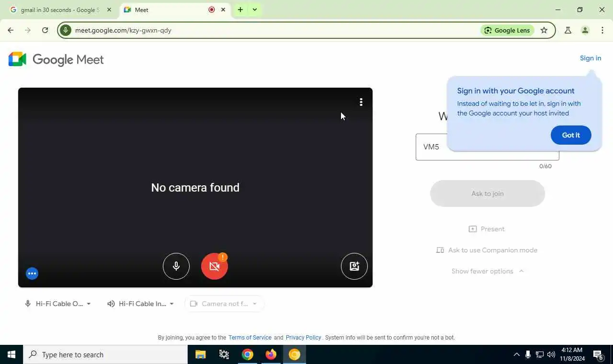Image resolution: width=613 pixels, height=364 pixels.
Task: Go forward in browser history
Action: click(28, 30)
